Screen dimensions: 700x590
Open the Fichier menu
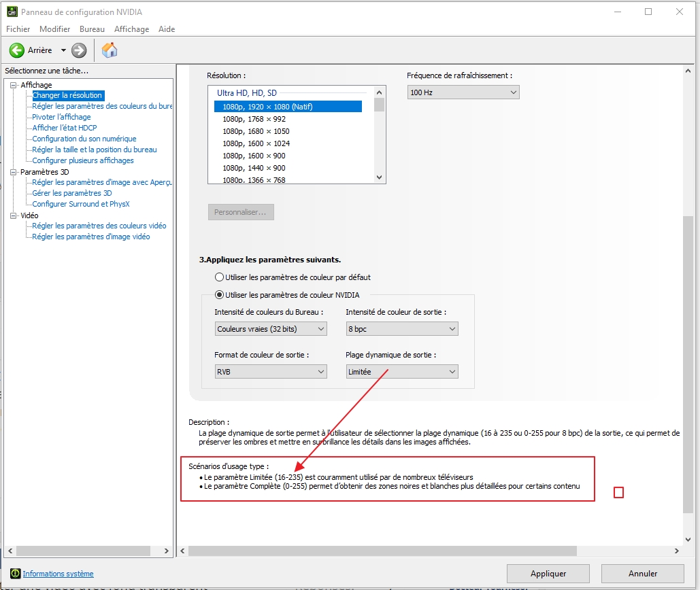click(18, 29)
